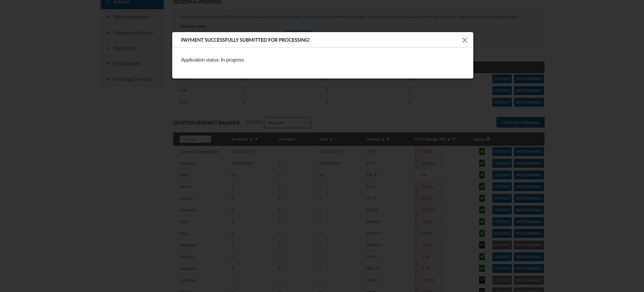Click DEPOSIT for Namecoin

pyautogui.click(x=502, y=268)
